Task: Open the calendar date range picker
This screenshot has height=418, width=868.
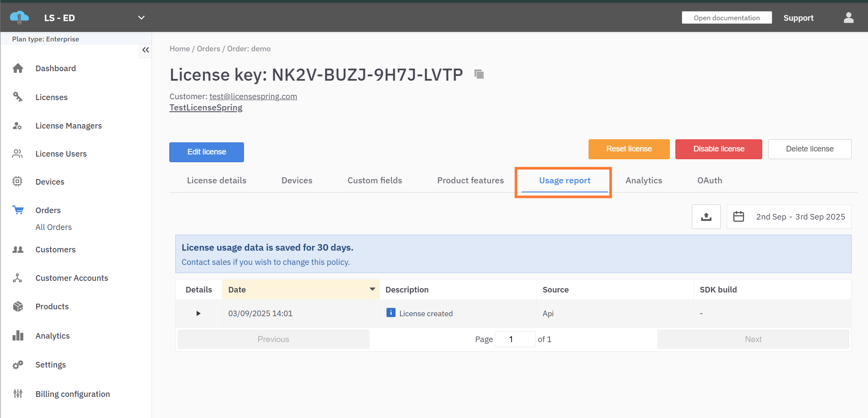Action: click(738, 217)
